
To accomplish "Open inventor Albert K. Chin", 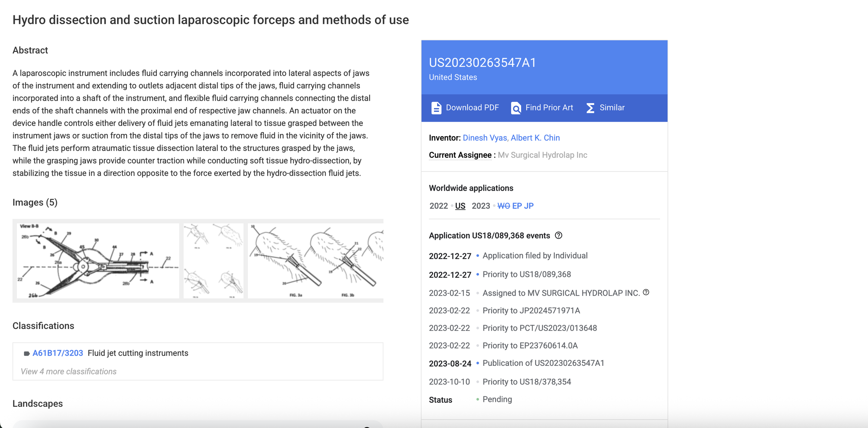I will click(x=535, y=138).
